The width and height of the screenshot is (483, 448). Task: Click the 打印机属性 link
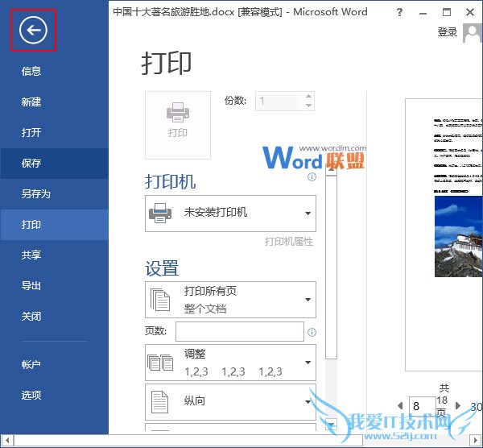pyautogui.click(x=289, y=242)
